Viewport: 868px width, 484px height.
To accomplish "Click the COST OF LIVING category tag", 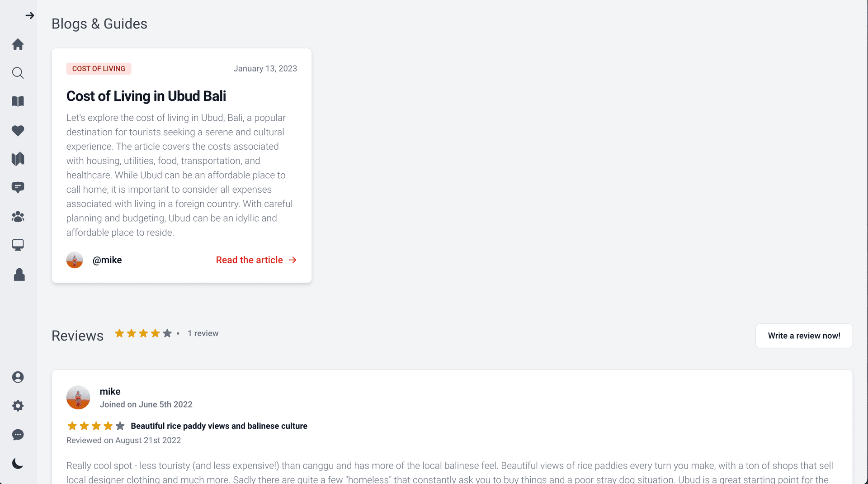I will pos(99,69).
